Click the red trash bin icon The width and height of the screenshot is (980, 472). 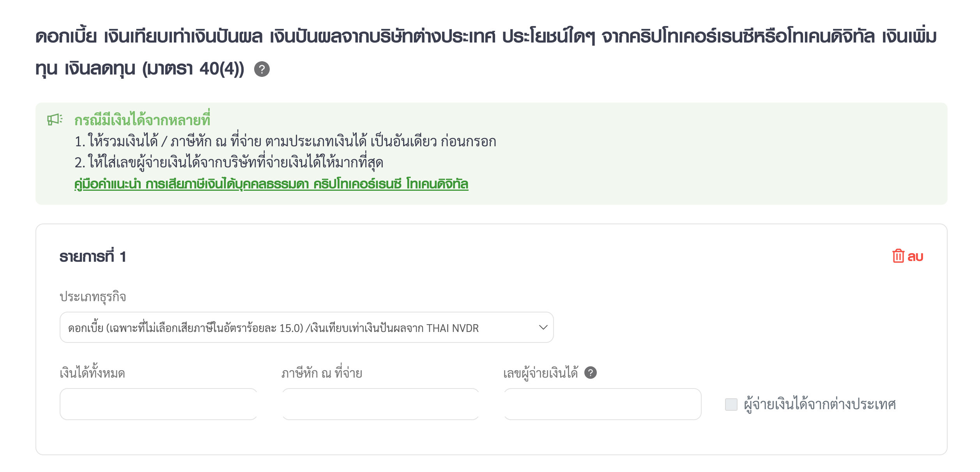tap(898, 256)
